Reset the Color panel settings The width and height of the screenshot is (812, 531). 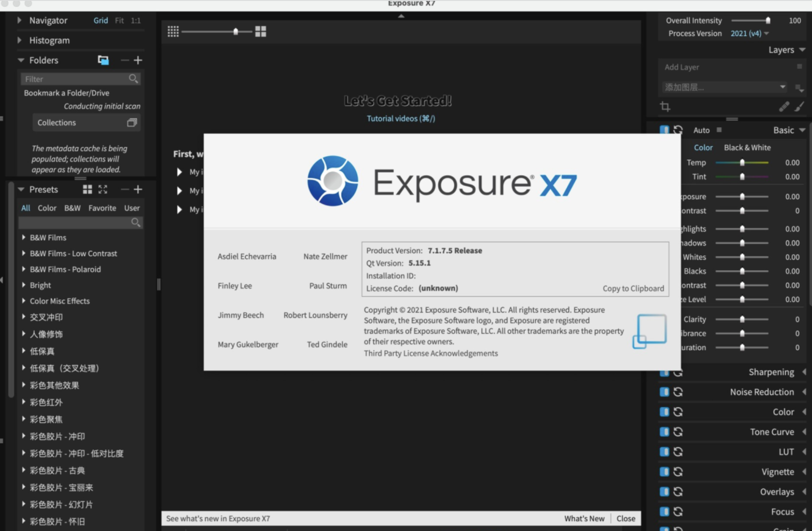pyautogui.click(x=678, y=412)
